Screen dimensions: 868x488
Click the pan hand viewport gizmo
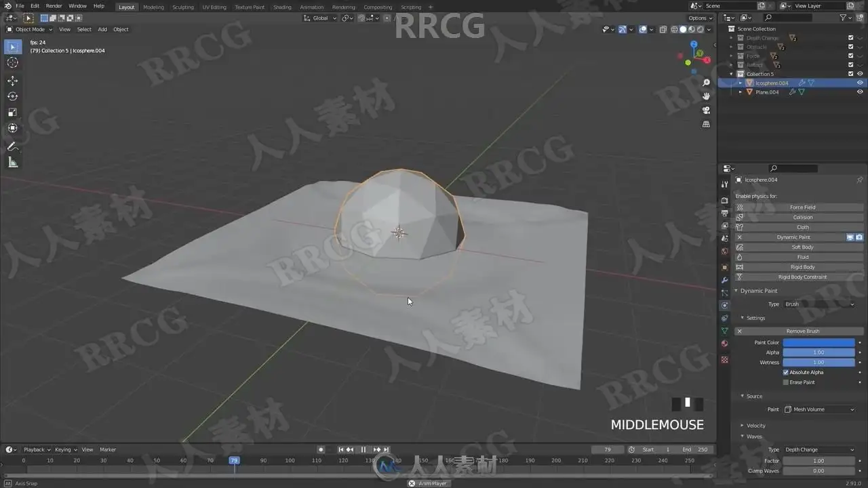706,96
